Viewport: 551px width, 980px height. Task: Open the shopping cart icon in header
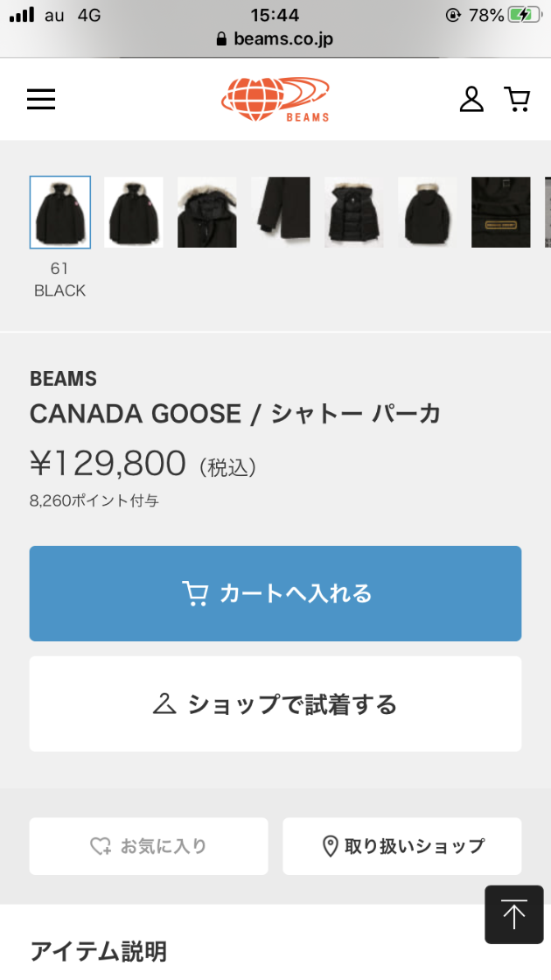point(517,100)
